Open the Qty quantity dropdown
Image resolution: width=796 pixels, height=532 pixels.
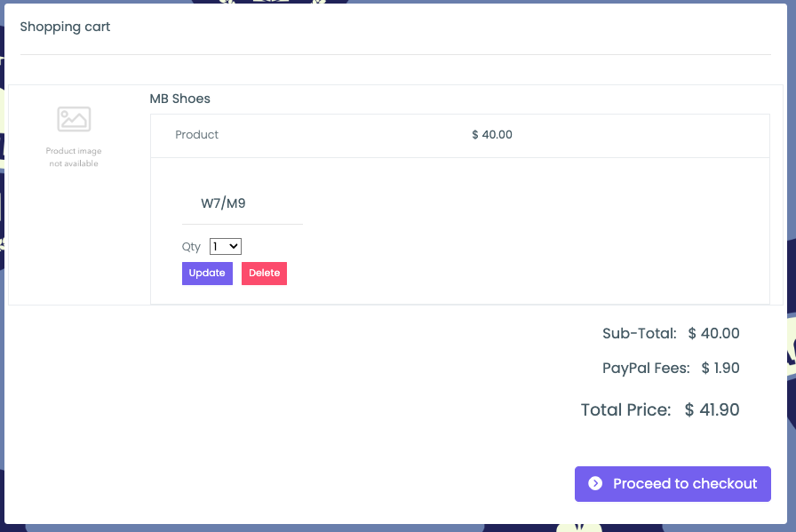point(226,247)
